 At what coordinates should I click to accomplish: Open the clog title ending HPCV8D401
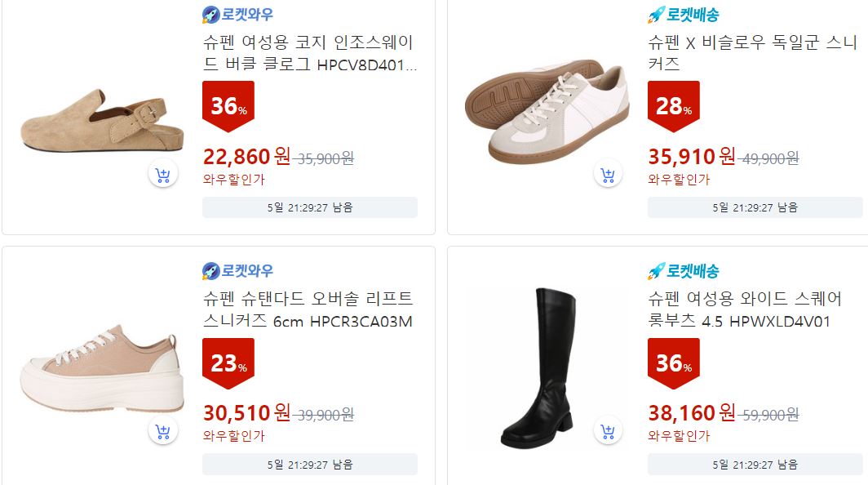point(309,53)
